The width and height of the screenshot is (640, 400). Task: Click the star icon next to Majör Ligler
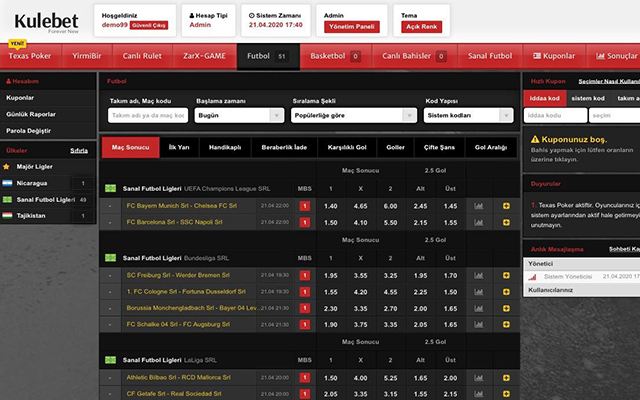pyautogui.click(x=8, y=166)
